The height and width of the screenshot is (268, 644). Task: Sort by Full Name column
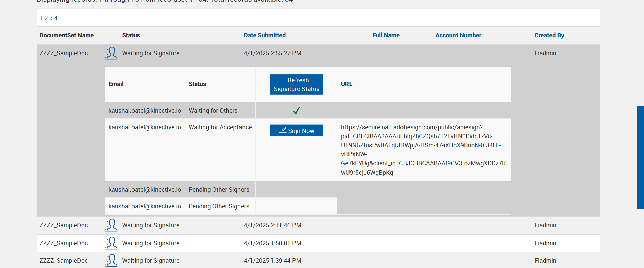(x=386, y=35)
